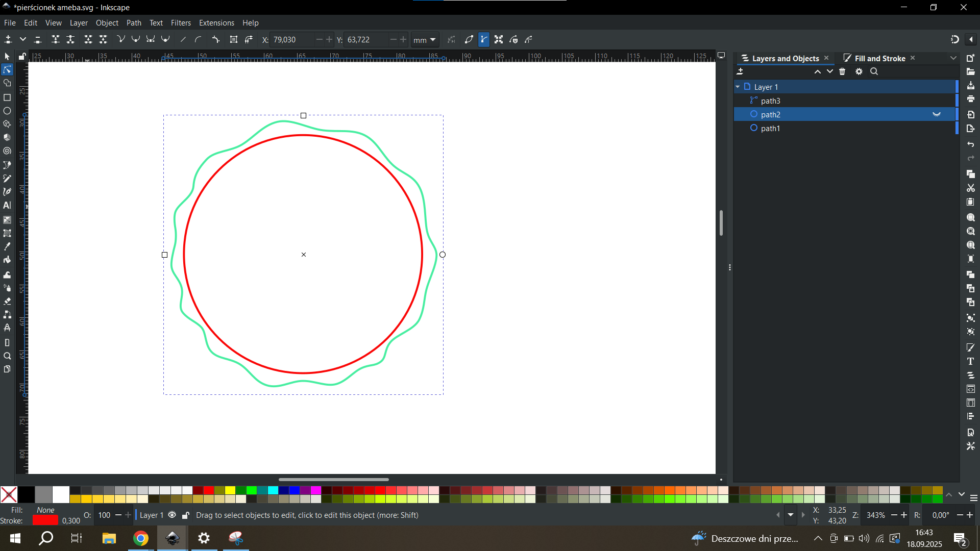Image resolution: width=980 pixels, height=551 pixels.
Task: Select the Eraser tool
Action: click(7, 302)
